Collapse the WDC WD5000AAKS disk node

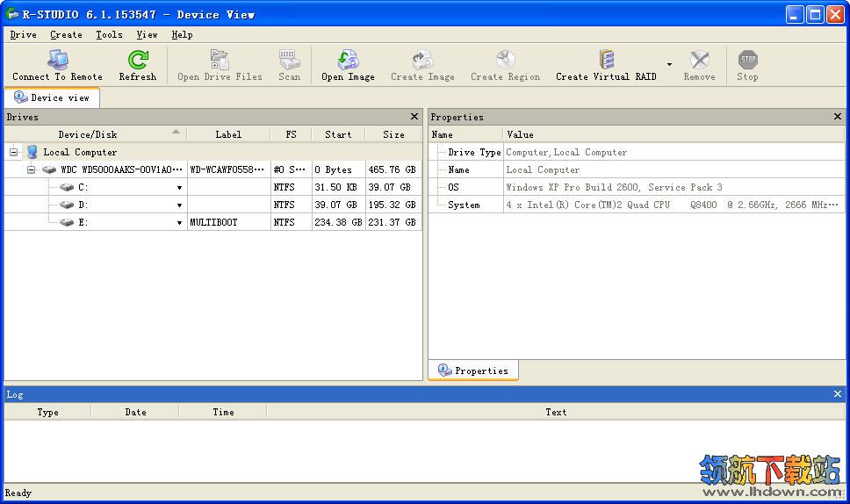pos(32,169)
